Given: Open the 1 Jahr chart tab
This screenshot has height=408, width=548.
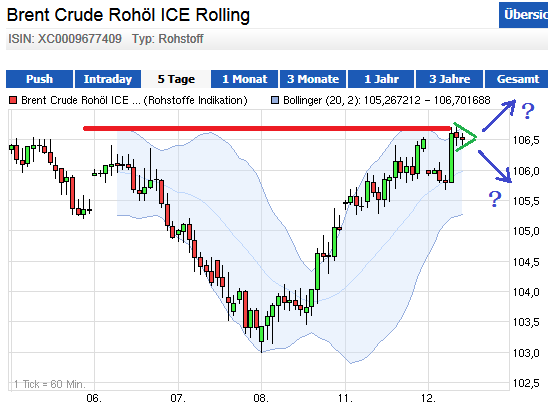Looking at the screenshot, I should pyautogui.click(x=381, y=79).
